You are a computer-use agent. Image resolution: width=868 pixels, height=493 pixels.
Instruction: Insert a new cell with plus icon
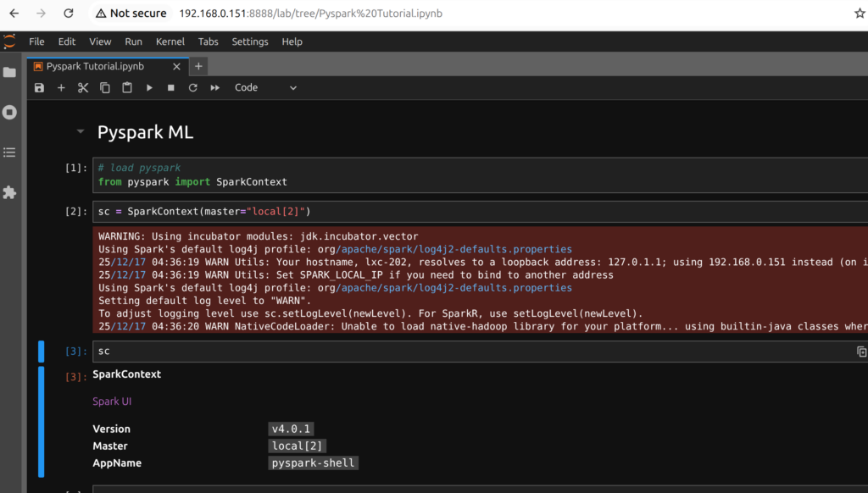[61, 87]
